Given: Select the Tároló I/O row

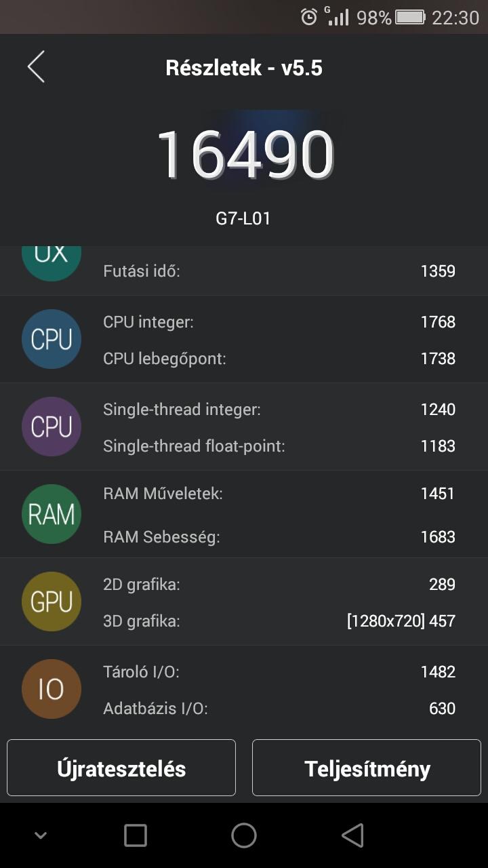Looking at the screenshot, I should [279, 671].
